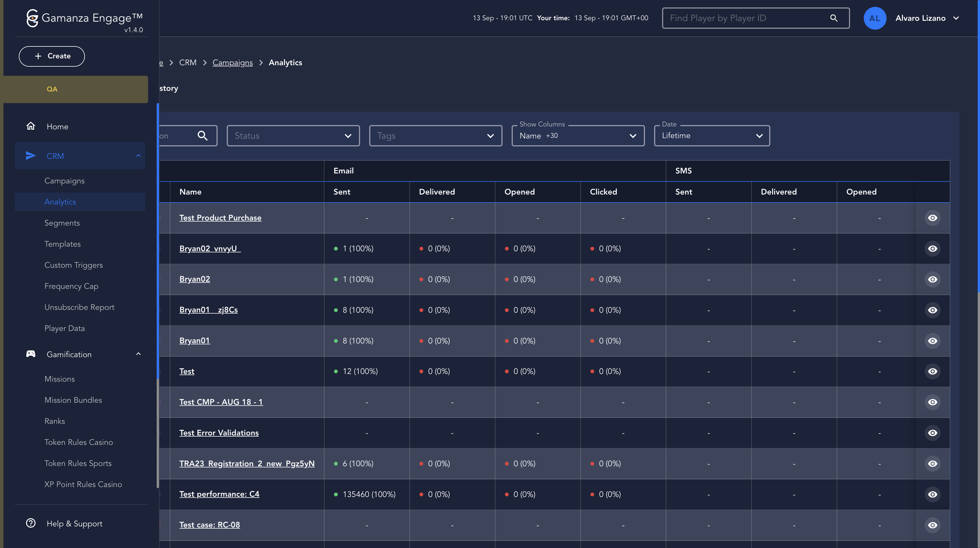Click the campaign search magnifier icon
This screenshot has width=980, height=548.
tap(202, 136)
